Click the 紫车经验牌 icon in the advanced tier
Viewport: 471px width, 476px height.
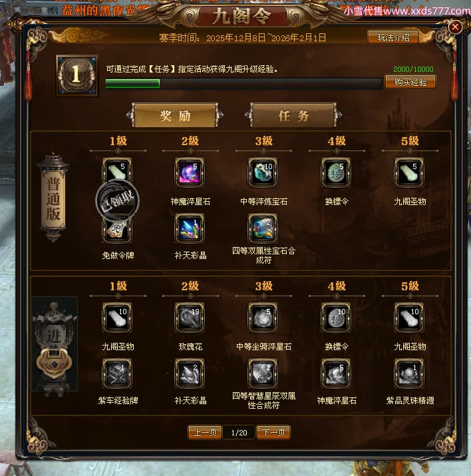117,373
